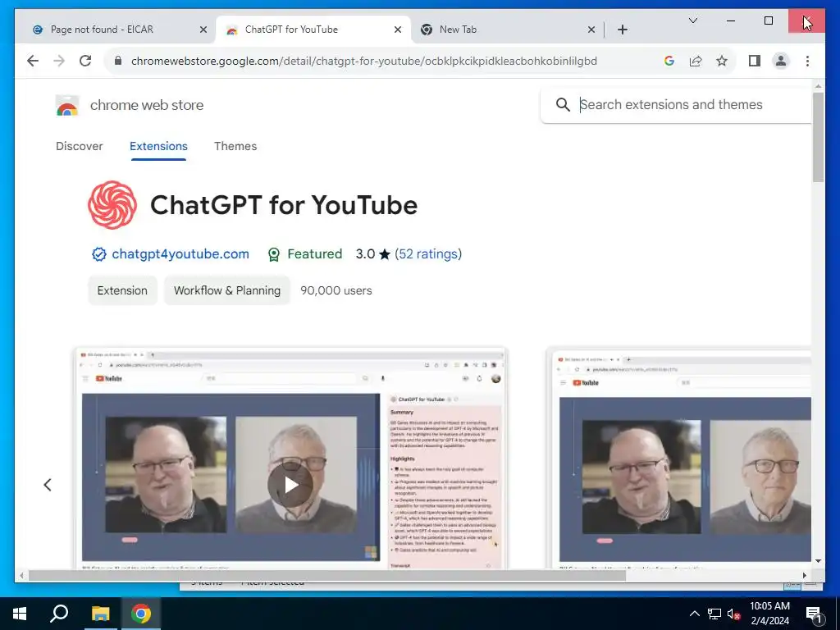Go to previous screenshot with left chevron

[x=47, y=485]
